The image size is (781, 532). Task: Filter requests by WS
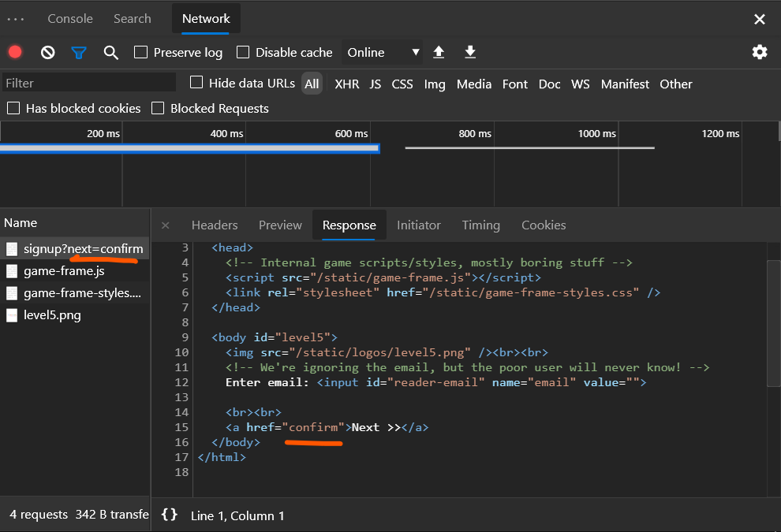coord(581,84)
